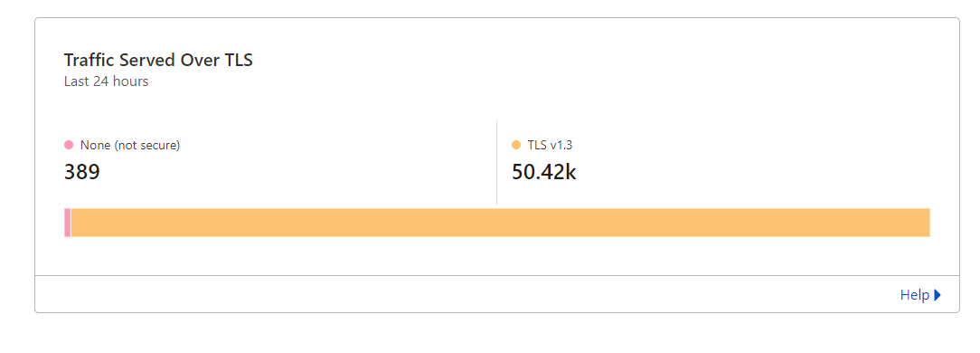This screenshot has width=980, height=353.
Task: Click the v1.3 version text in the legend
Action: point(560,145)
